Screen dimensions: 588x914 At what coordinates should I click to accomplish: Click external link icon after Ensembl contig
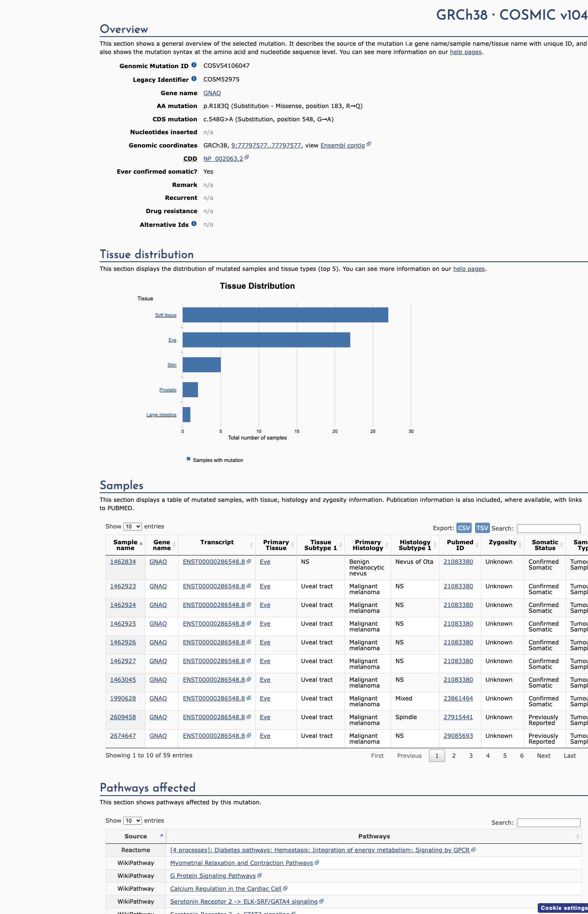coord(369,144)
